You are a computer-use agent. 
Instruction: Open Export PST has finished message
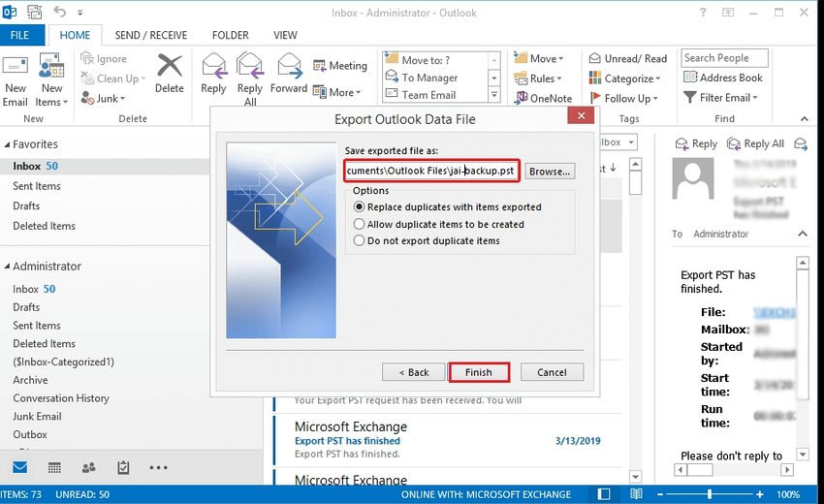coord(448,440)
